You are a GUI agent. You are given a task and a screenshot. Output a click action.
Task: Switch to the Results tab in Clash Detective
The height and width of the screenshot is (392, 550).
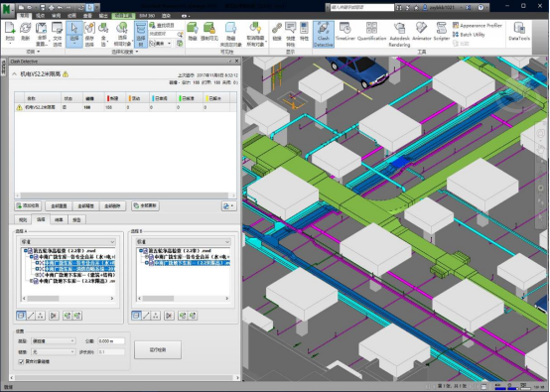pyautogui.click(x=59, y=220)
